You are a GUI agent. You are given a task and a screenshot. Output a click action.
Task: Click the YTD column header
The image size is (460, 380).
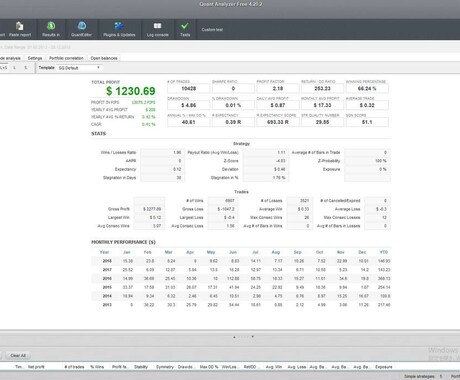(x=384, y=252)
